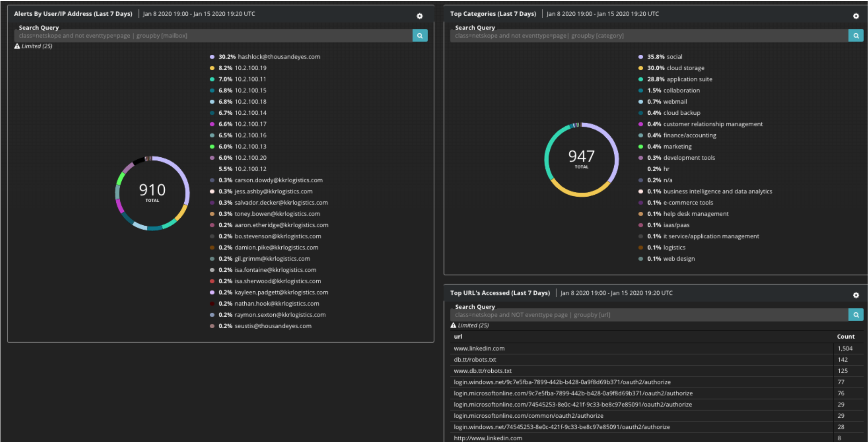The height and width of the screenshot is (443, 868).
Task: Select isa.sherwood@kkrlogistics.com legend entry
Action: click(x=265, y=281)
